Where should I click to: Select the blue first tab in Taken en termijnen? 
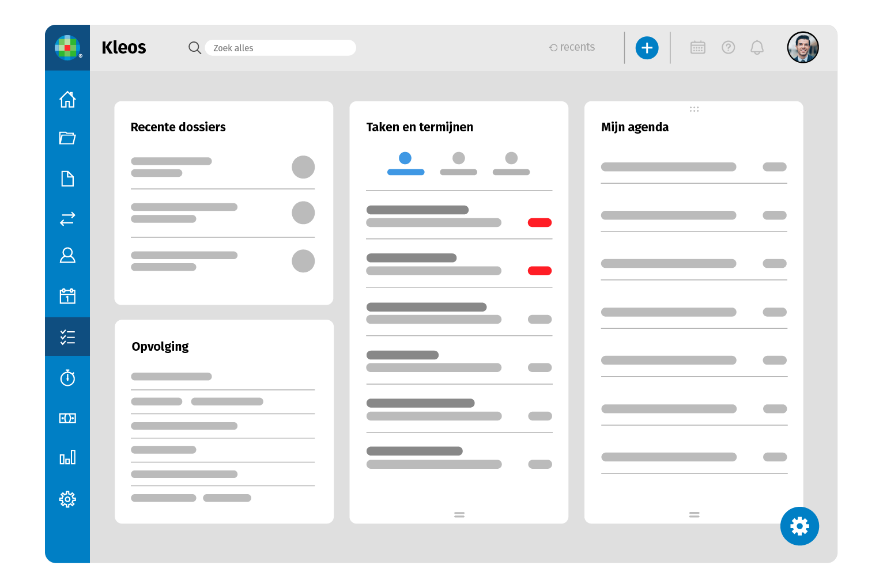[405, 164]
